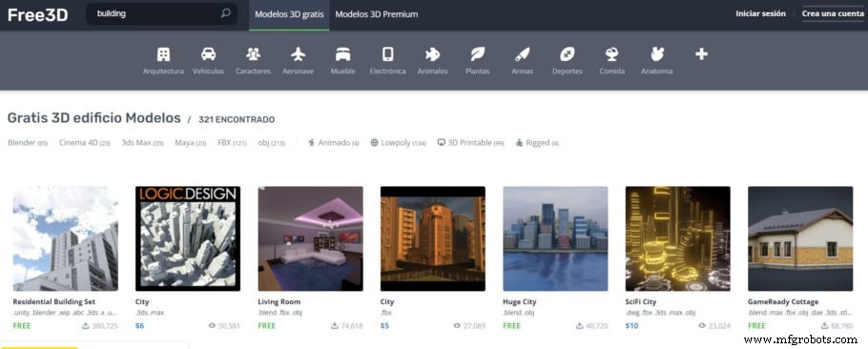Select the Electrónica phone icon
Image resolution: width=868 pixels, height=349 pixels.
tap(387, 54)
